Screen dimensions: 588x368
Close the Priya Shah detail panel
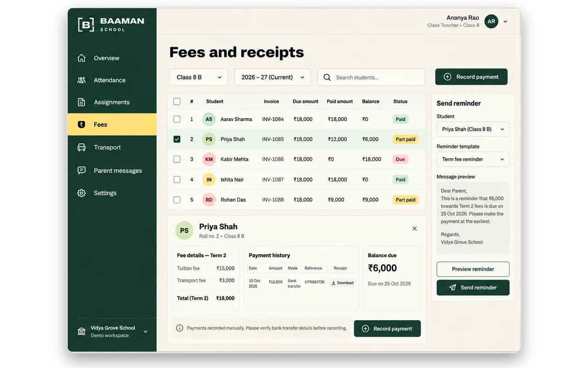point(414,229)
